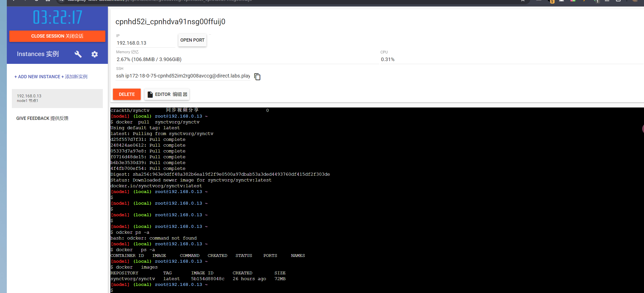Open the settings gear icon
The image size is (644, 293).
[x=94, y=54]
